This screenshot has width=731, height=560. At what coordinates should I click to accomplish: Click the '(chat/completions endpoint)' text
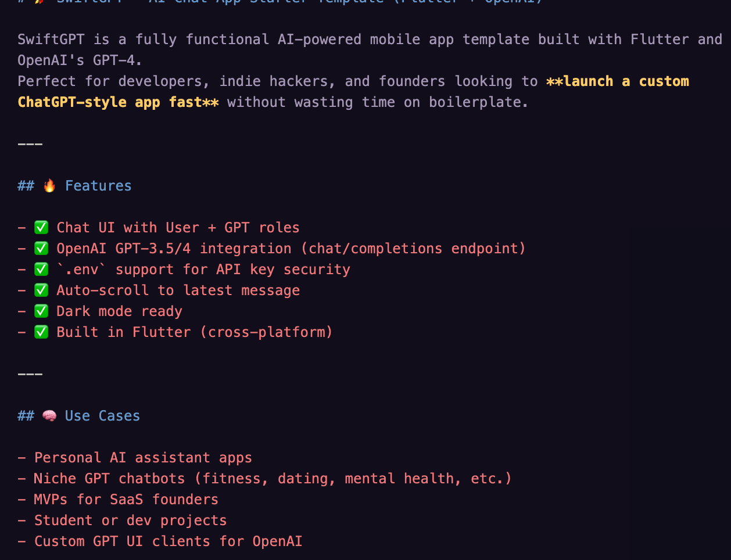point(413,249)
